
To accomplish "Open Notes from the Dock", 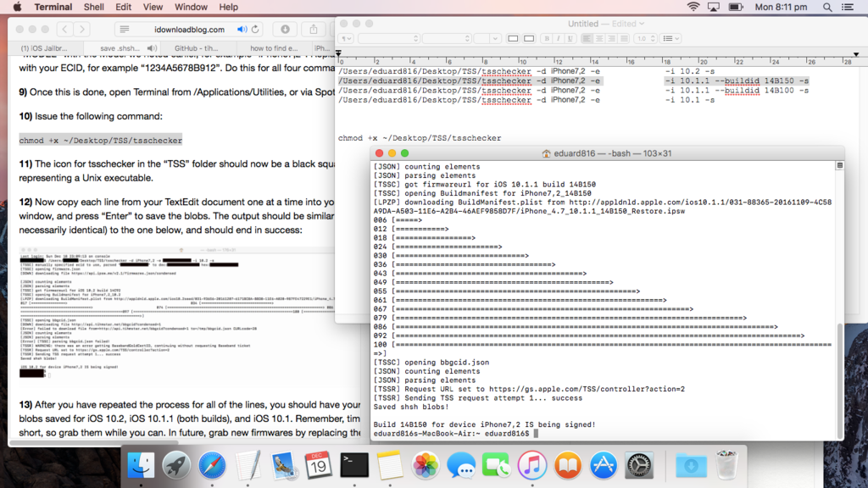I will click(390, 465).
